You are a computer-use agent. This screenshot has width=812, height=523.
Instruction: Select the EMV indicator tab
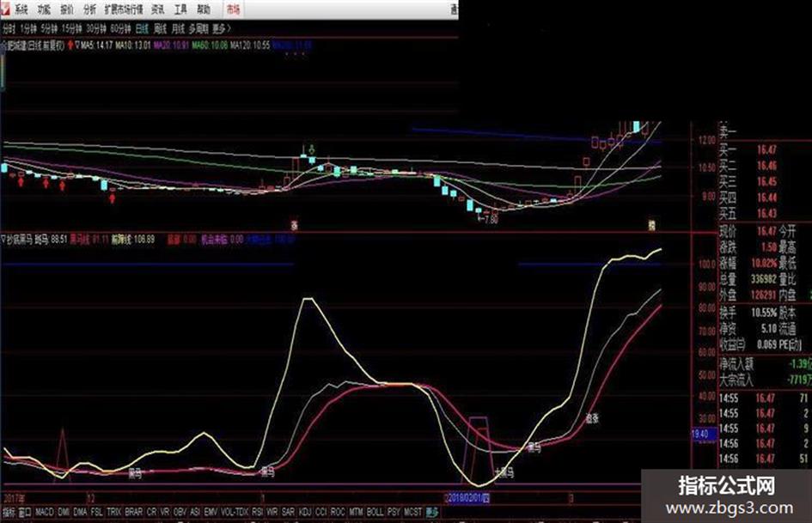[x=211, y=512]
